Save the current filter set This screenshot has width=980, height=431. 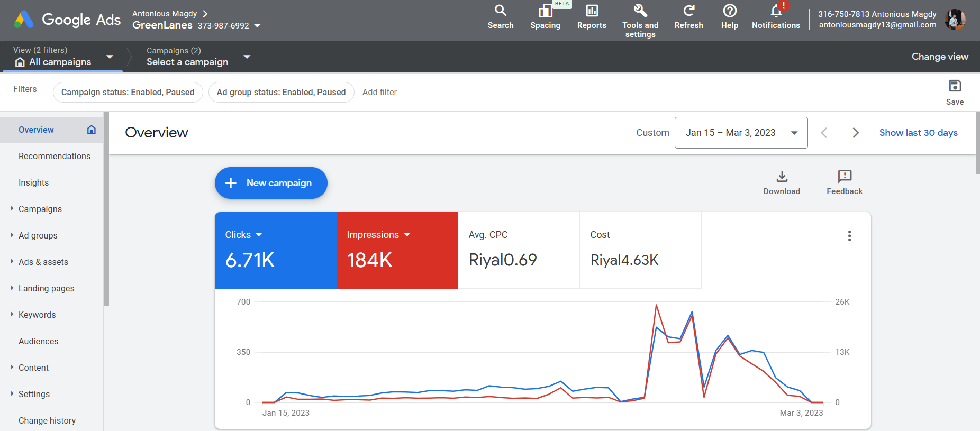click(x=955, y=86)
